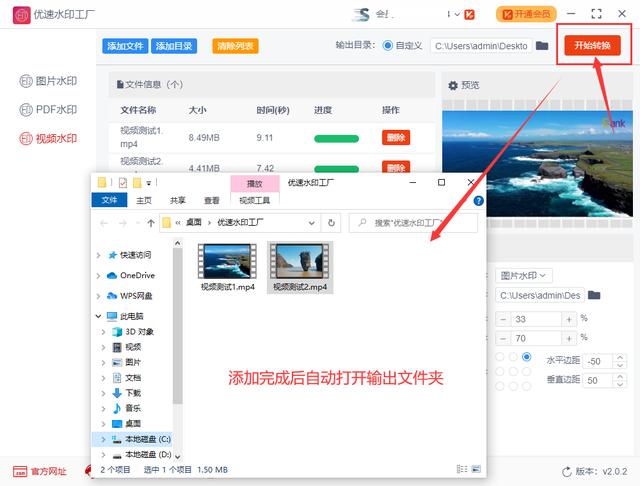This screenshot has height=486, width=640.
Task: Click the refresh button in Explorer address bar
Action: [x=331, y=223]
